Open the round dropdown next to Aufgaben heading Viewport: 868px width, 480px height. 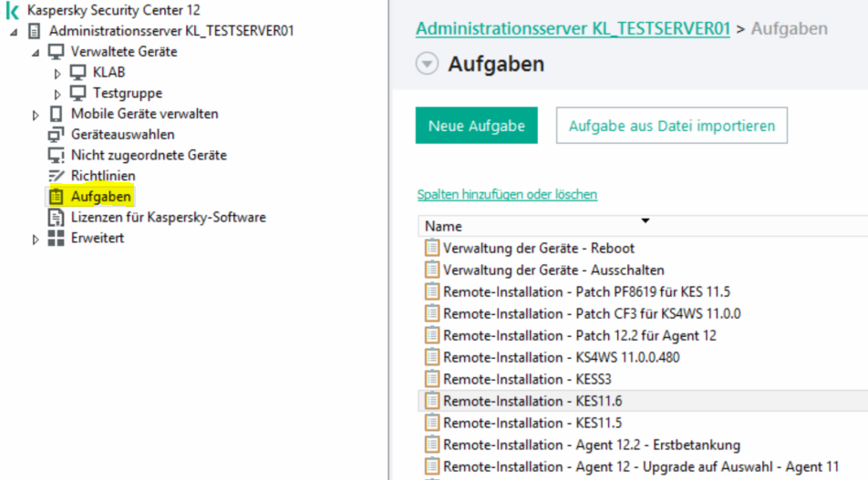pos(427,64)
